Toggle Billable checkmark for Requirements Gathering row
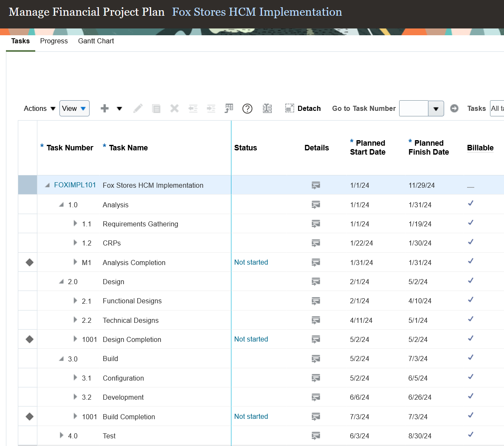 click(470, 223)
